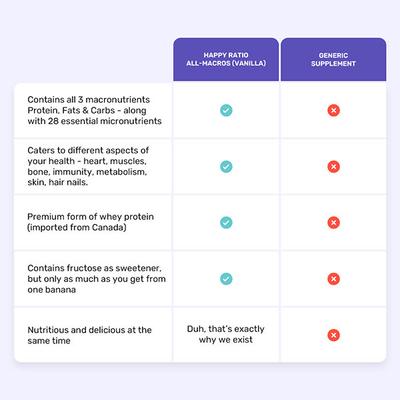Image resolution: width=400 pixels, height=400 pixels.
Task: Click the 'with 28 essential micronutrients' line
Action: point(95,121)
